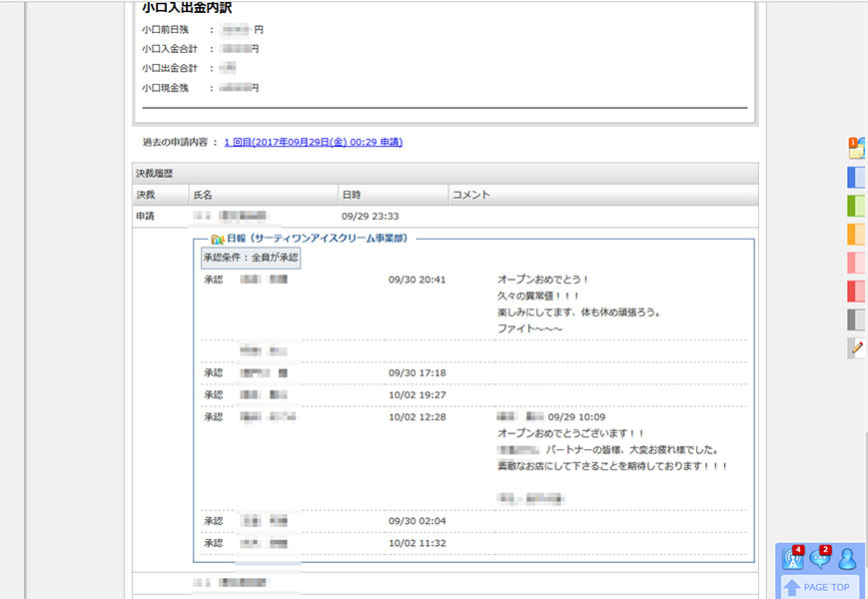
Task: Open the sticky note icon with badge
Action: 855,148
